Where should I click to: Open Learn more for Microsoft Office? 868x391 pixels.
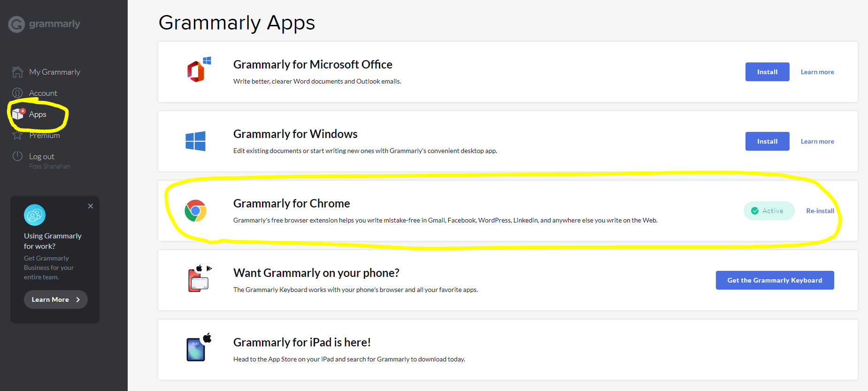(817, 72)
